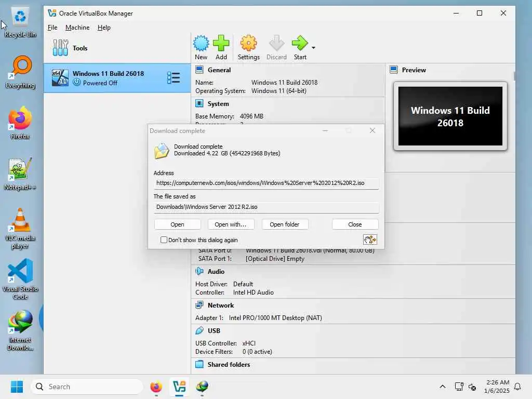Check Don't show this dialog again

164,240
